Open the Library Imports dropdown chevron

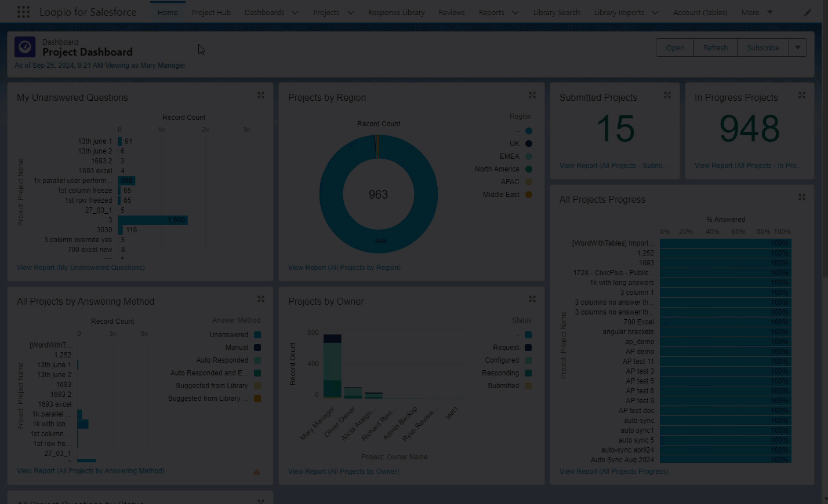point(655,12)
